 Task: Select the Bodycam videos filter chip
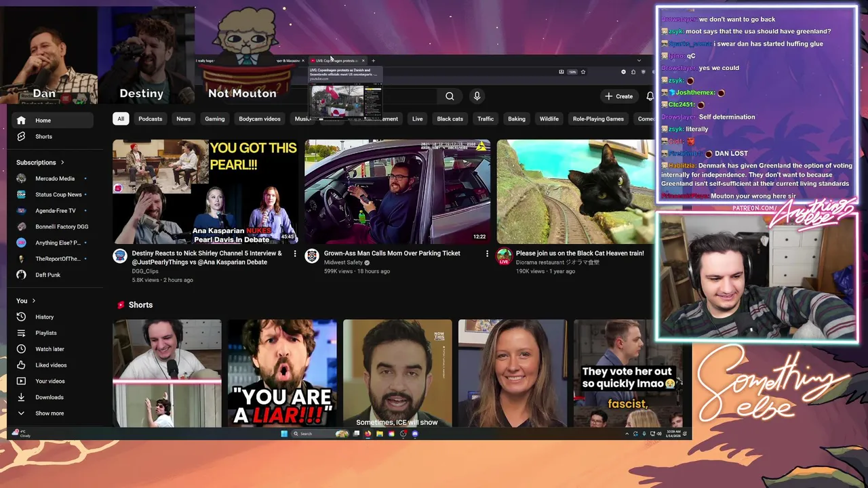pos(260,119)
